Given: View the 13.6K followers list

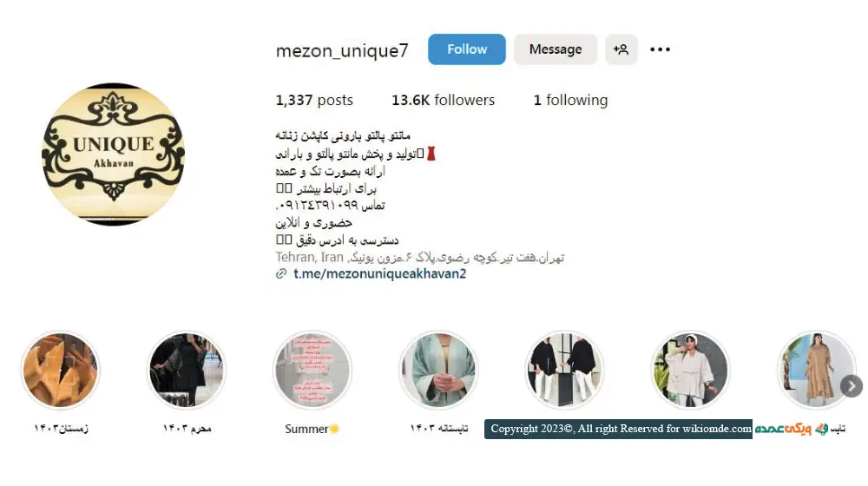Looking at the screenshot, I should pos(443,100).
